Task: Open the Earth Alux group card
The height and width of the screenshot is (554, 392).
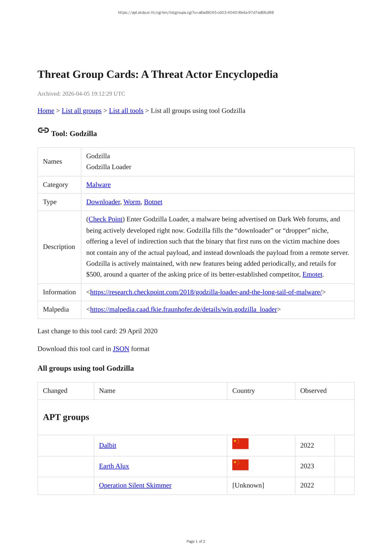Action: 114,466
